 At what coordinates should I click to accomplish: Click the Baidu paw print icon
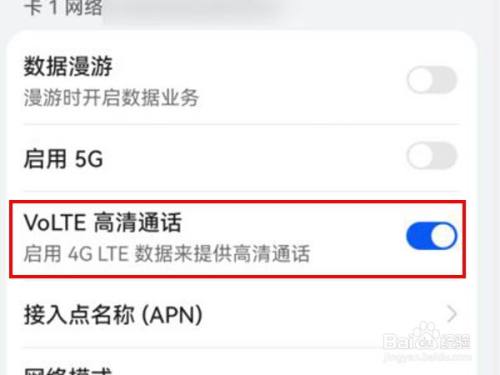tap(424, 334)
